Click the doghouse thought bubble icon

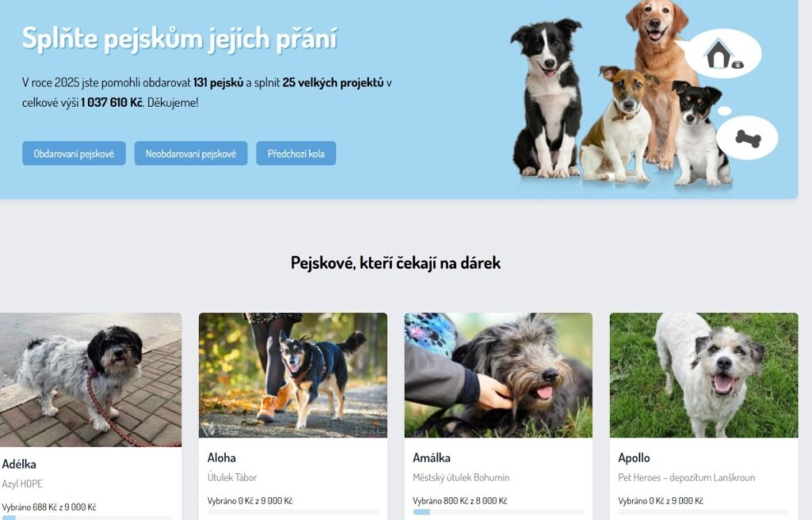point(723,54)
